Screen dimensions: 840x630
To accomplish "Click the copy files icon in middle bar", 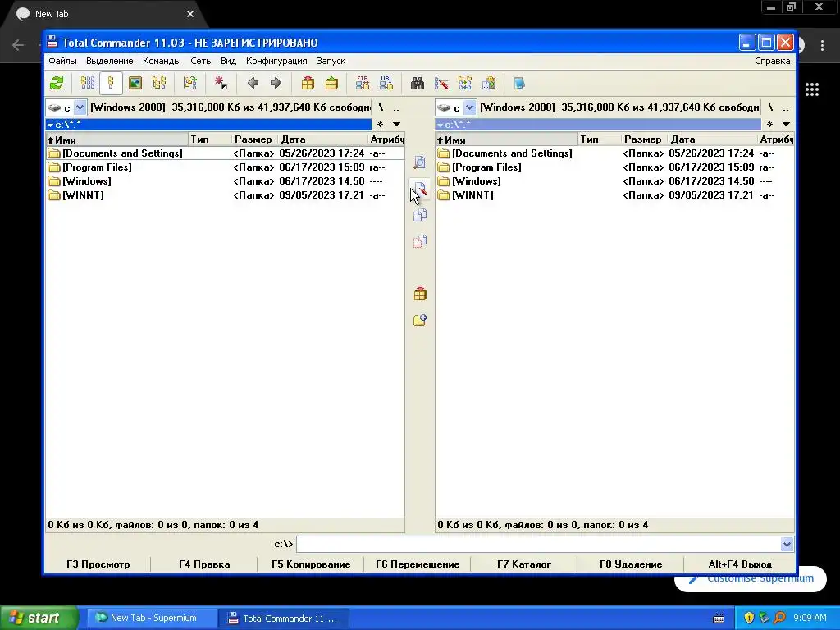I will tap(420, 215).
